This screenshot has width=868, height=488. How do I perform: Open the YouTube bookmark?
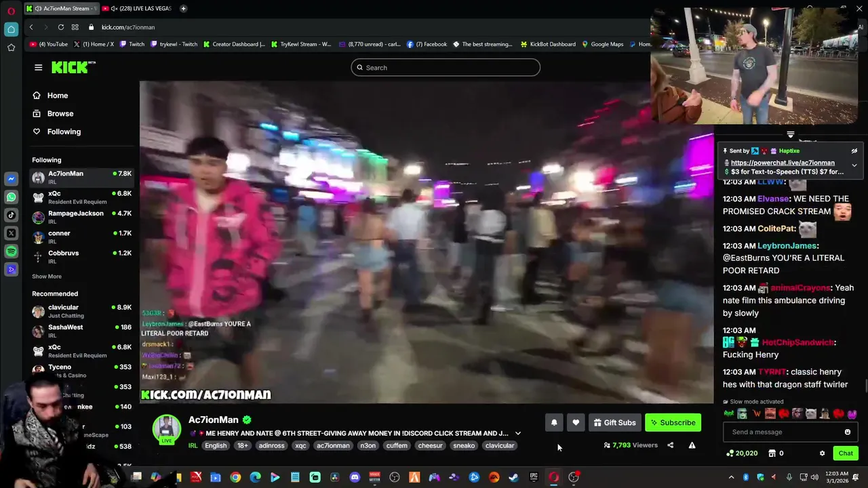click(x=49, y=44)
